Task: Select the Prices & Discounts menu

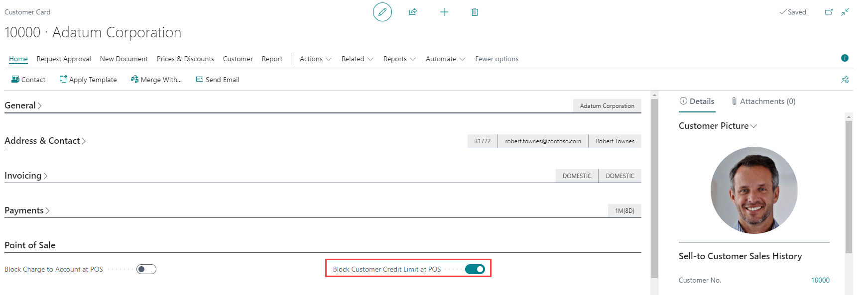Action: point(185,59)
